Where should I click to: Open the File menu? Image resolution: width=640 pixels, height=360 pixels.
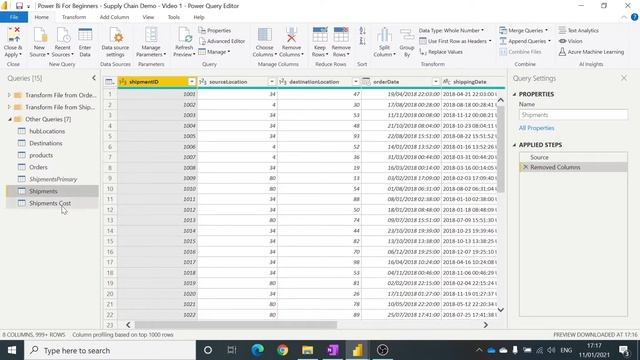[14, 17]
